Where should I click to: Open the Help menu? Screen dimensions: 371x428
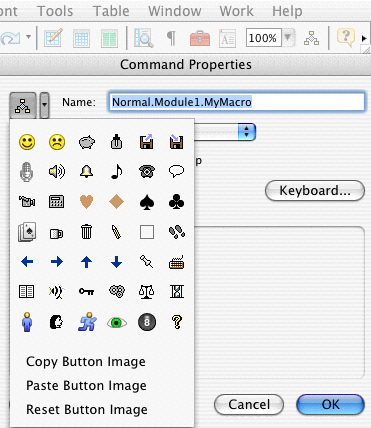[287, 11]
